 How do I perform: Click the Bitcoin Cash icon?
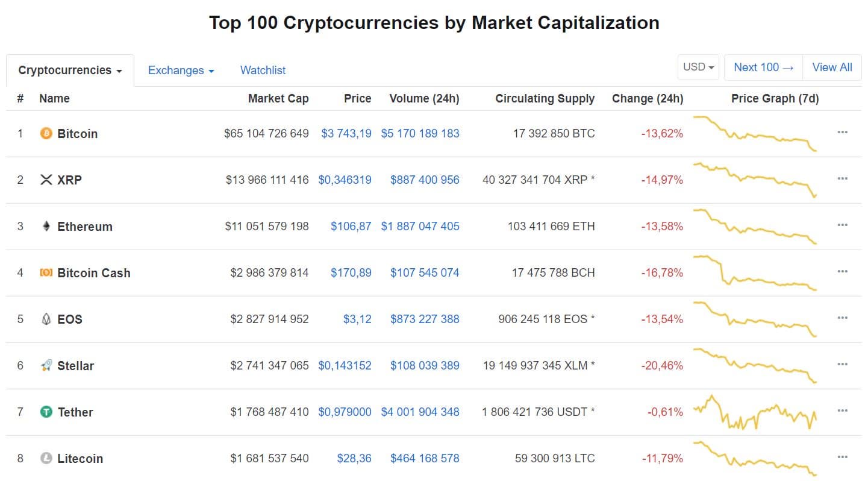(45, 272)
